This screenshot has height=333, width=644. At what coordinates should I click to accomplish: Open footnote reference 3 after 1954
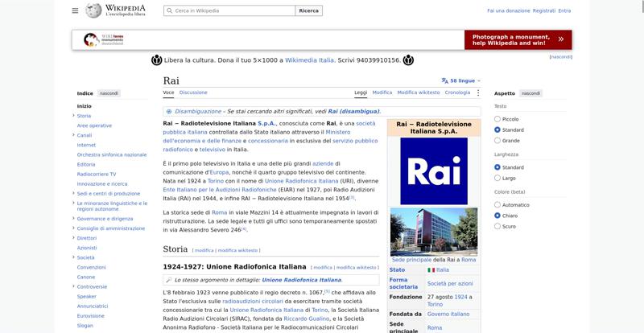352,198
